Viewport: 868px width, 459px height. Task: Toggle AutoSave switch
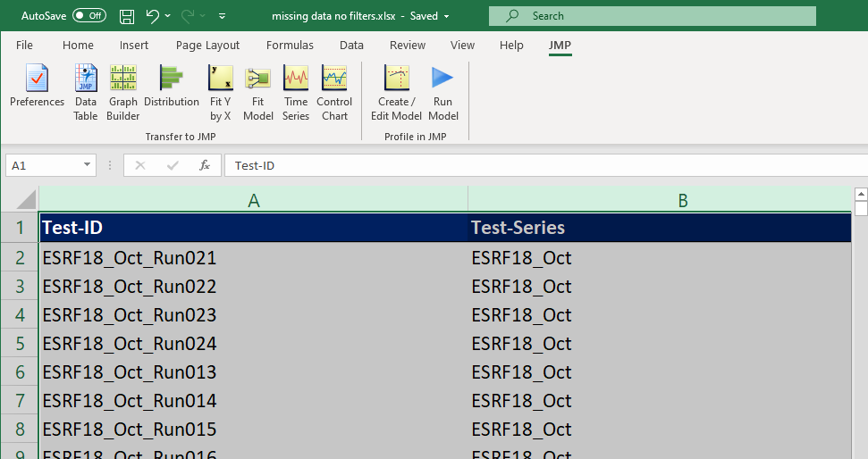coord(89,16)
